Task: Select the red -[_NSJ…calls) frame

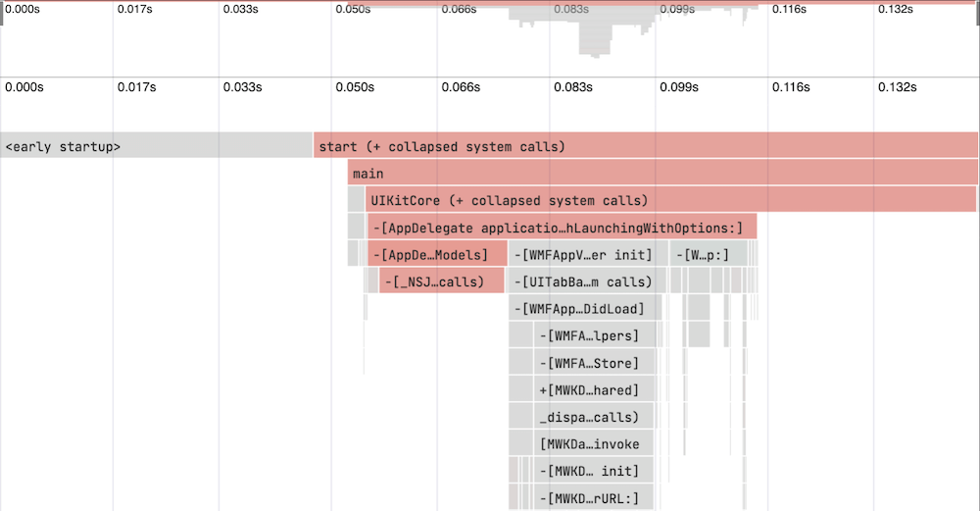Action: [x=442, y=281]
